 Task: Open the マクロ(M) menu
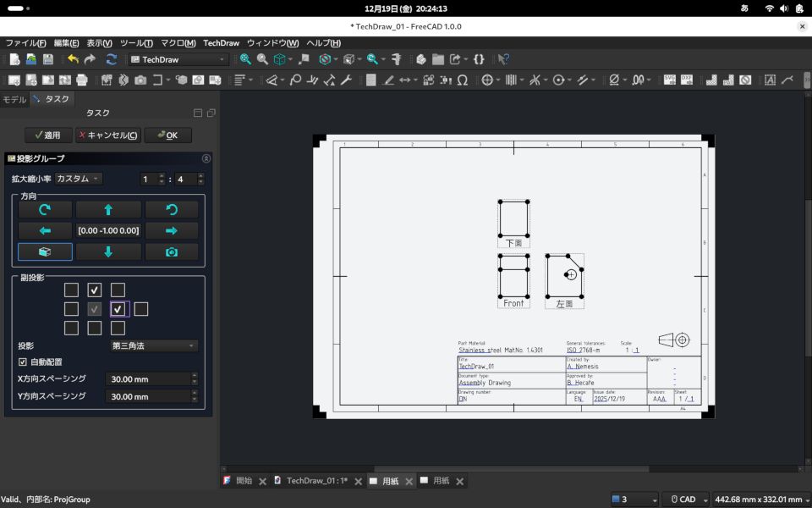point(178,43)
